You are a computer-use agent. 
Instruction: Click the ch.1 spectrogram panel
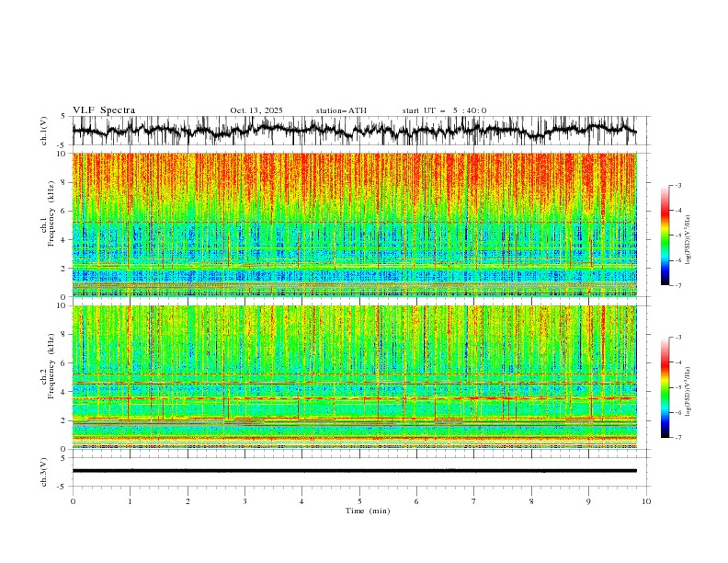(355, 224)
